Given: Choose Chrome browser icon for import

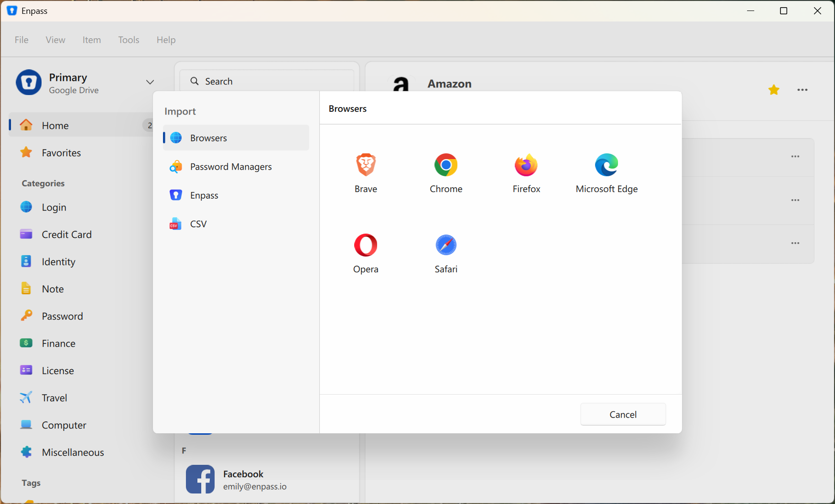Looking at the screenshot, I should pyautogui.click(x=446, y=165).
